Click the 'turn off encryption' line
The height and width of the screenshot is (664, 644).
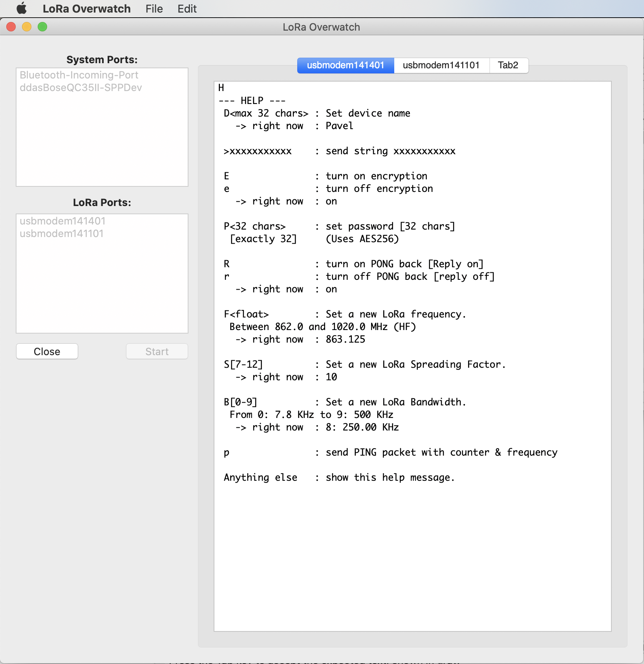click(379, 188)
